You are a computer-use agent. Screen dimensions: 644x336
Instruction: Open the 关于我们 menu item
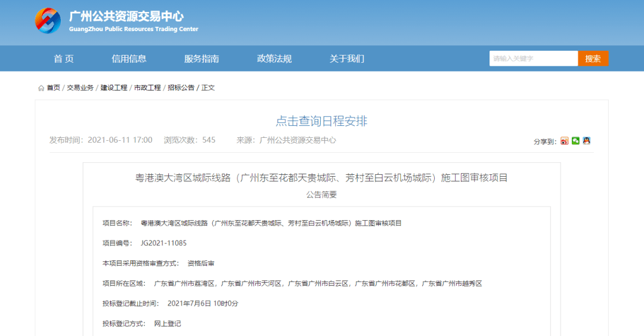pyautogui.click(x=347, y=59)
